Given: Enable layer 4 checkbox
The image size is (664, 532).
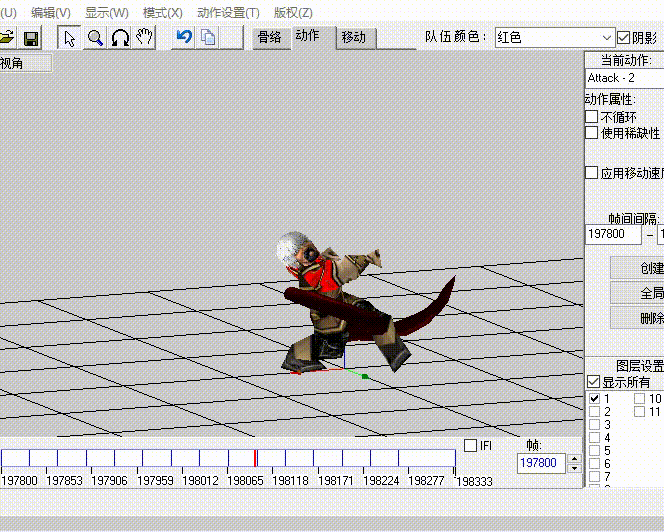Looking at the screenshot, I should click(x=595, y=438).
